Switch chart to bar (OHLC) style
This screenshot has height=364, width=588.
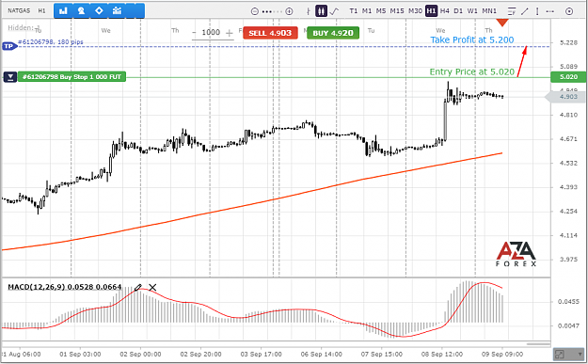pyautogui.click(x=309, y=11)
